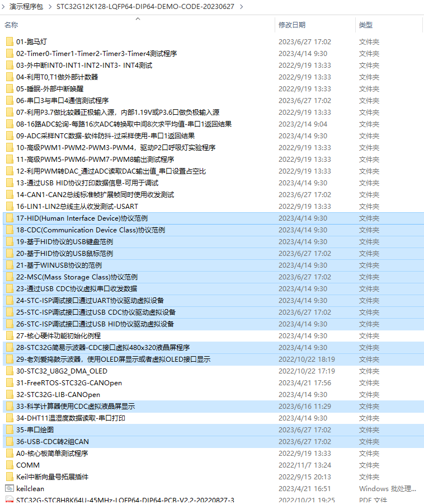
Task: Select 18-CDC(Communication Device Class)协议范例
Action: [x=91, y=230]
